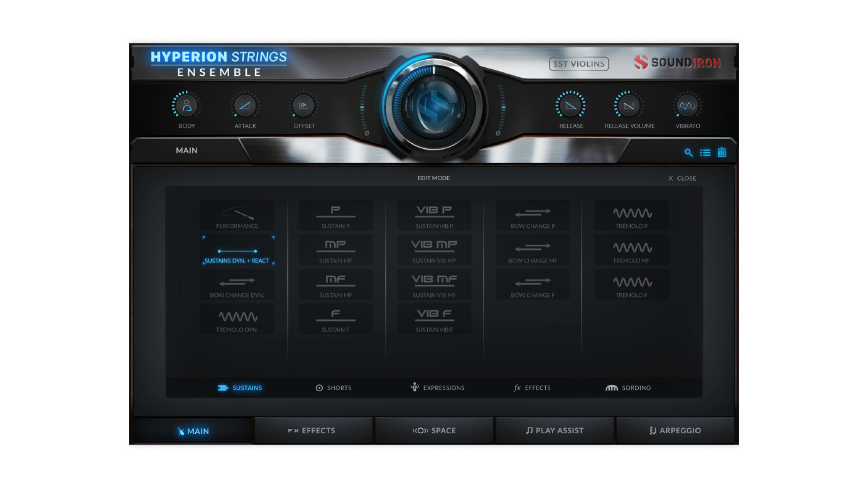Adjust the Body knob
The width and height of the screenshot is (868, 488).
(x=186, y=106)
